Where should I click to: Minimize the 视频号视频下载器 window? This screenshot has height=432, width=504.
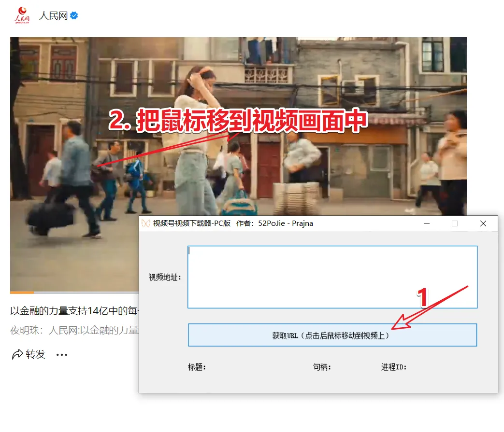click(x=427, y=223)
